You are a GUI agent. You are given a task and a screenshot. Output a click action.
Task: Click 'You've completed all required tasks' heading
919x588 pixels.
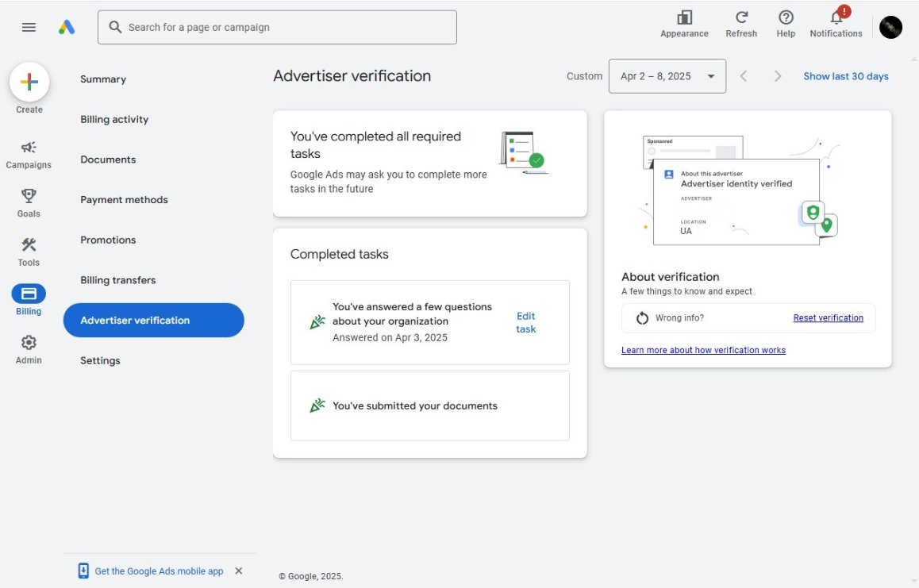375,144
